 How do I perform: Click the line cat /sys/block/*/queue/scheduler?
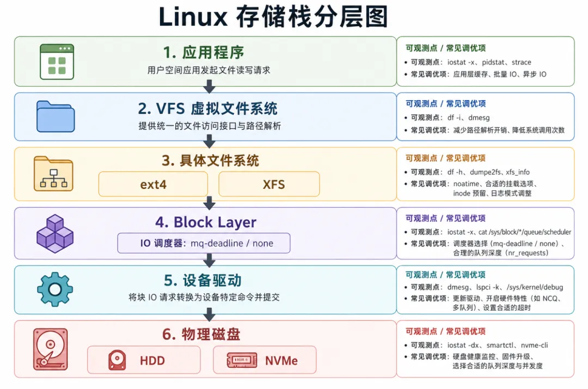(525, 232)
